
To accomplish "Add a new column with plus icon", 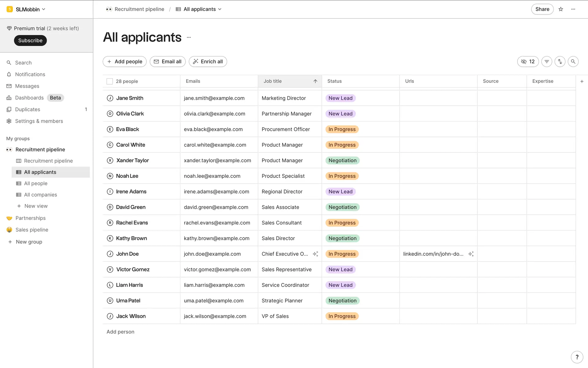I will click(x=582, y=81).
